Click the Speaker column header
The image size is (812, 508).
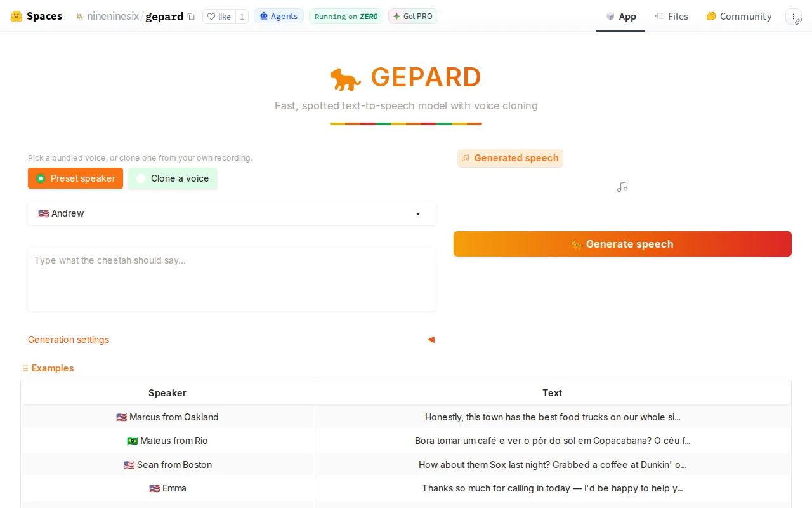pyautogui.click(x=167, y=393)
